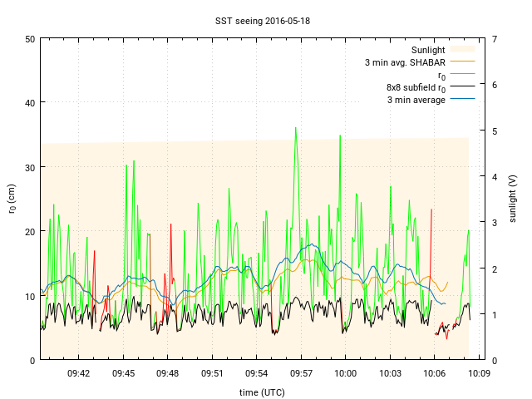Viewport: 532px width, 399px height.
Task: Click the "time (UTC)" x-axis label
Action: (262, 392)
